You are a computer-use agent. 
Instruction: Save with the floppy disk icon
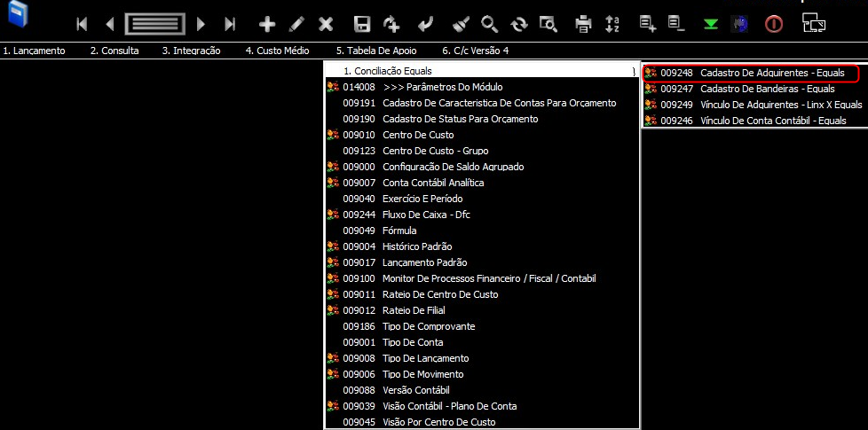(362, 24)
